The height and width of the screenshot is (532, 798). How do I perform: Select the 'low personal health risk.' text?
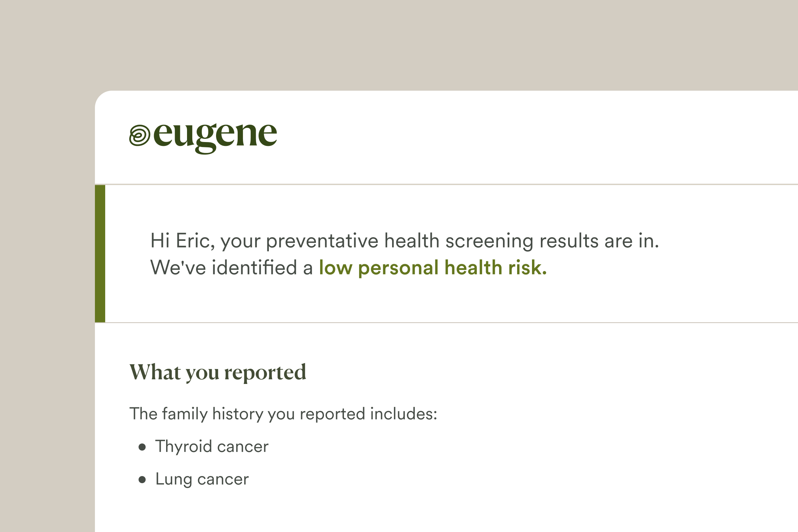[x=432, y=267]
